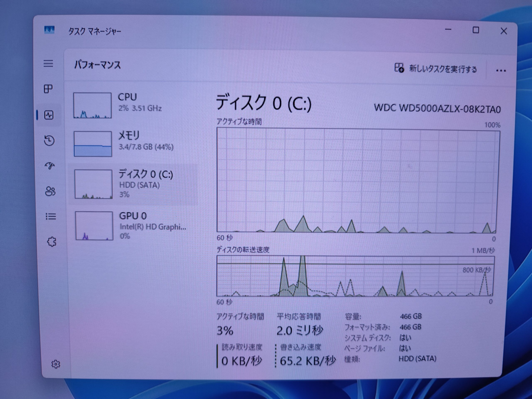Click the HDD (SATA) type value at bottom

[417, 359]
